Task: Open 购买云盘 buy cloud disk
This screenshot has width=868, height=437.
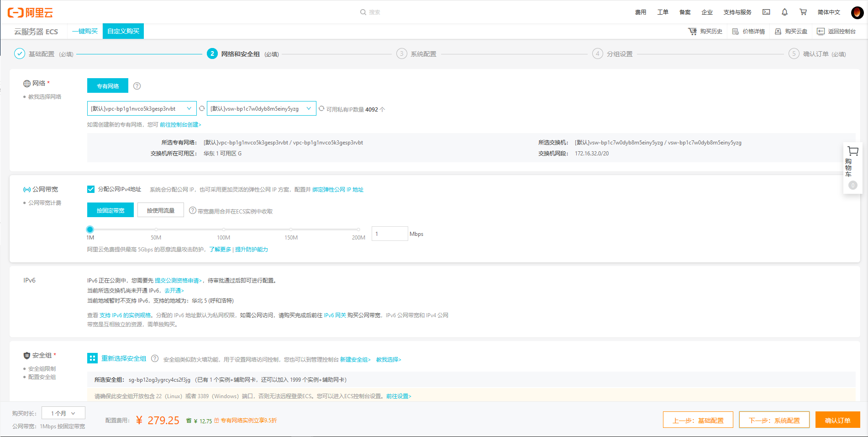Action: tap(791, 32)
